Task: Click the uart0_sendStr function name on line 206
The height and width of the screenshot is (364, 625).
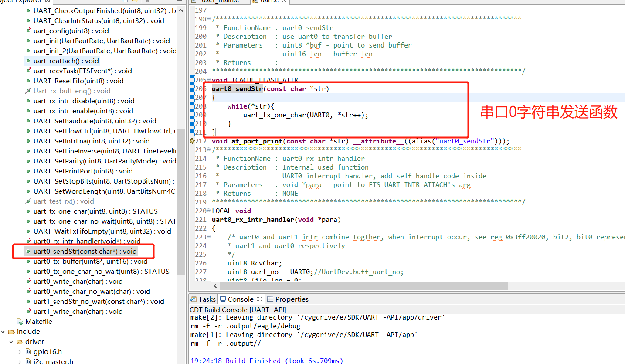Action: tap(237, 88)
